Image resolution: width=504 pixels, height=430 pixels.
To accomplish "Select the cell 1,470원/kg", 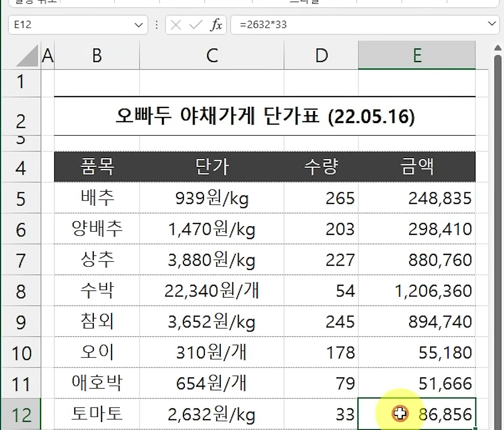I will coord(212,229).
